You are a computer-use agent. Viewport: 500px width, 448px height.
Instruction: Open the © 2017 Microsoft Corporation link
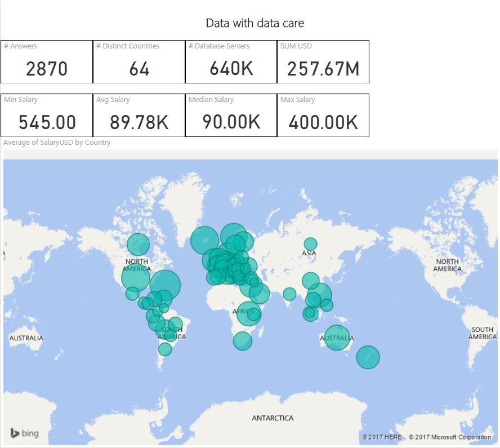(449, 437)
